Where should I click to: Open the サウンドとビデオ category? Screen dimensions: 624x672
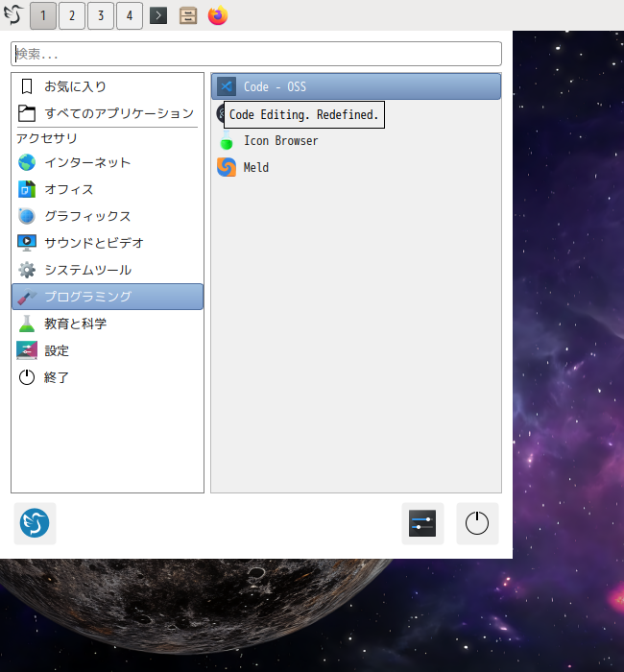(108, 243)
